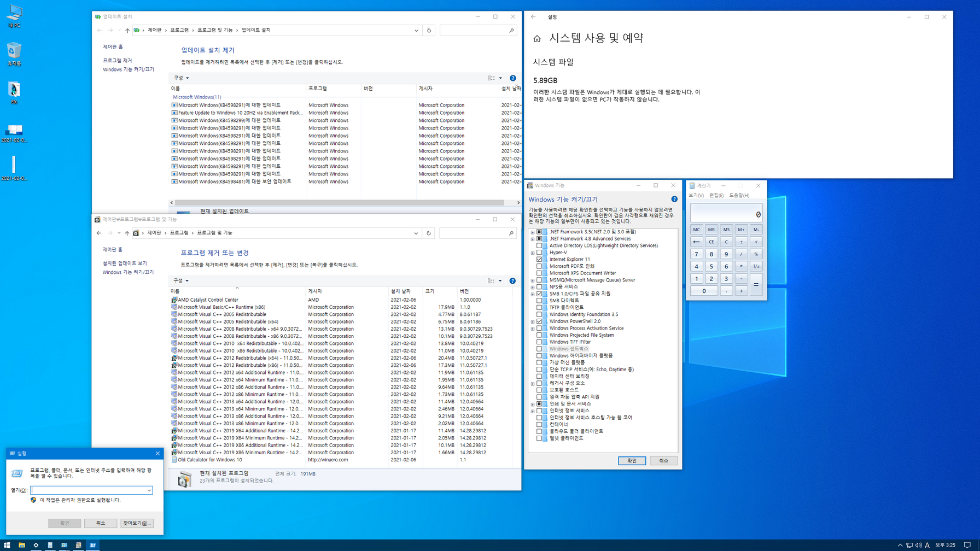980x551 pixels.
Task: Click 취소 in Run dialog
Action: 101,523
